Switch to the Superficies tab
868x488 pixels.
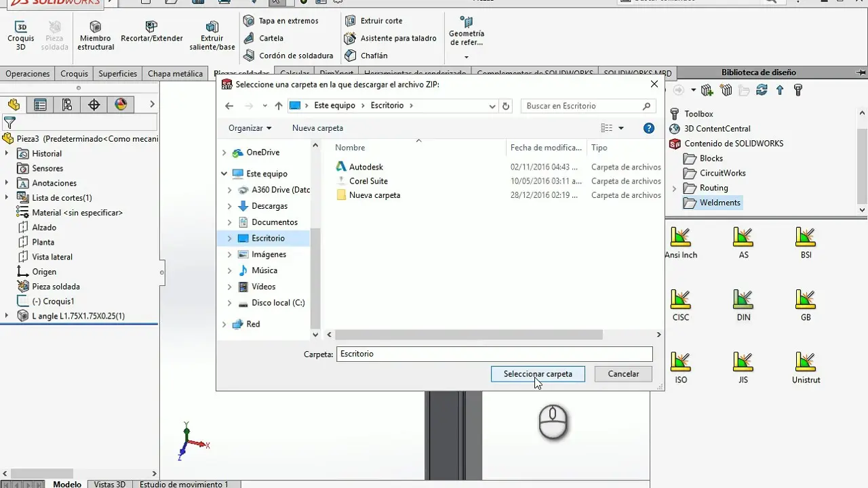pos(117,73)
